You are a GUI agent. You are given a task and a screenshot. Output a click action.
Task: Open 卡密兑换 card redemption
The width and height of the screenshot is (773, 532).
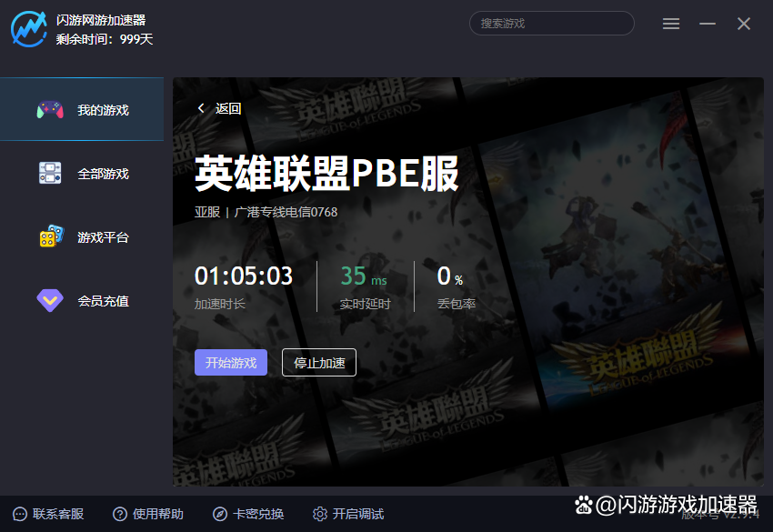(248, 514)
